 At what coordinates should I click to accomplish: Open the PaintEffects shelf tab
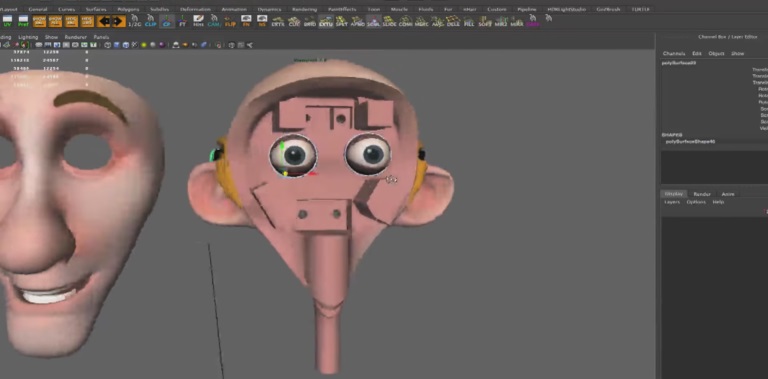tap(343, 9)
